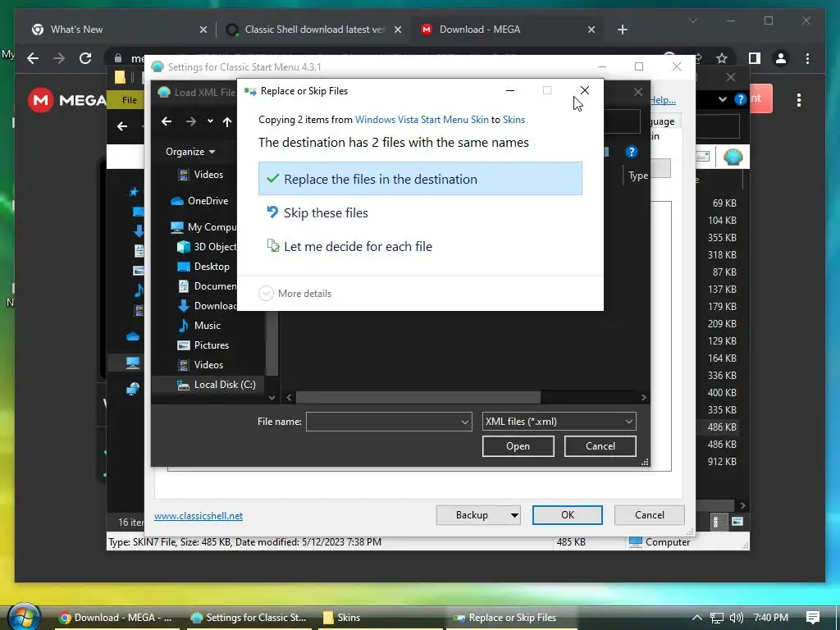Select Desktop folder in navigation tree
Viewport: 840px width, 630px height.
203,267
